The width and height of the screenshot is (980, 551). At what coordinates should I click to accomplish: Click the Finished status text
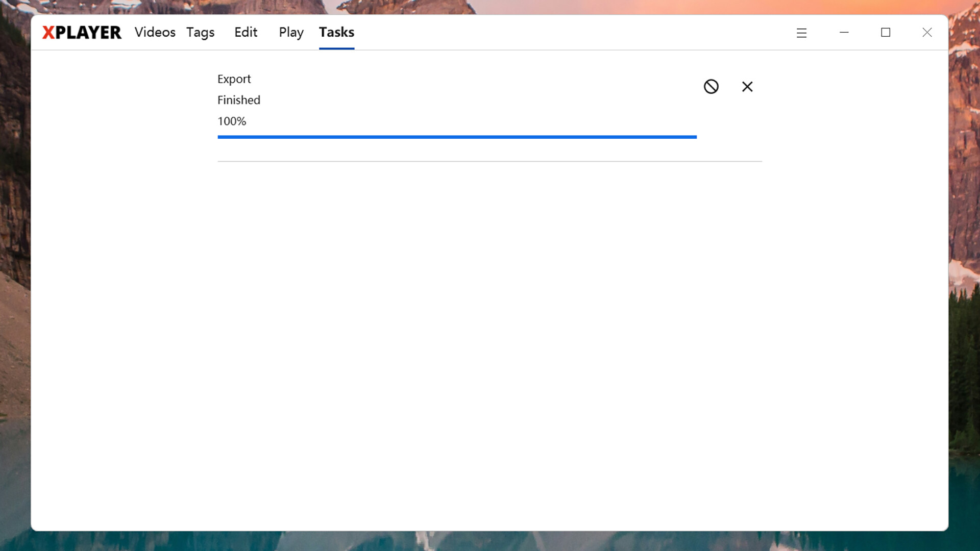(x=238, y=100)
